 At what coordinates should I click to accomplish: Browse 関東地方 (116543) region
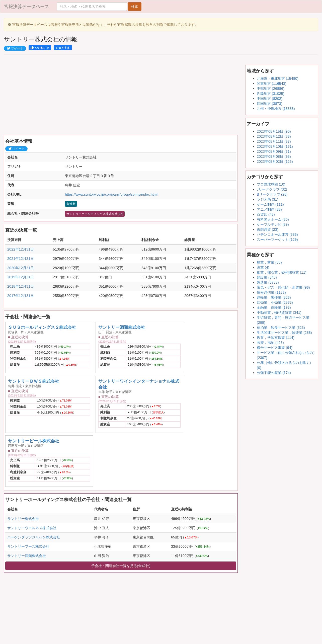(271, 84)
